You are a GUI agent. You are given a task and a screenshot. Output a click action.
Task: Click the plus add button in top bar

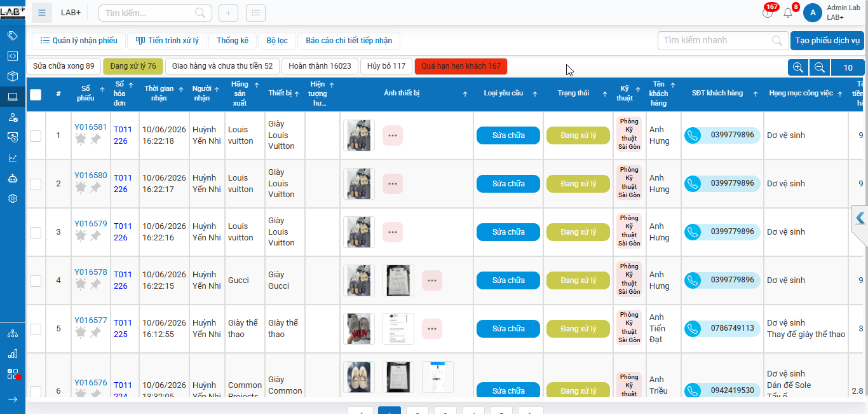[229, 13]
